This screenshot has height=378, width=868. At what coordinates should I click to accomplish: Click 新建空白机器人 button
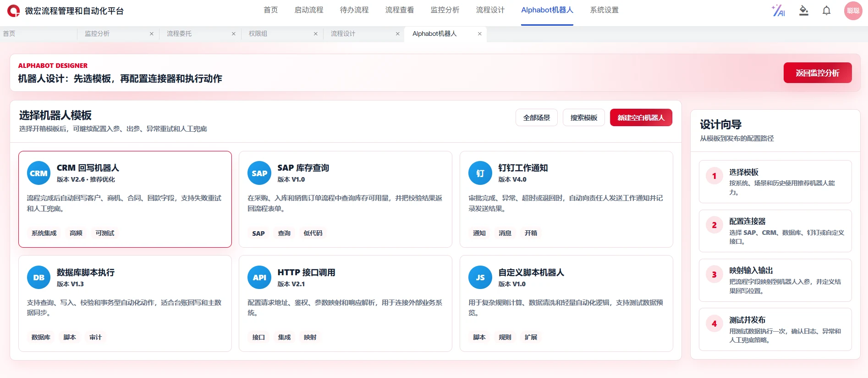(x=641, y=117)
